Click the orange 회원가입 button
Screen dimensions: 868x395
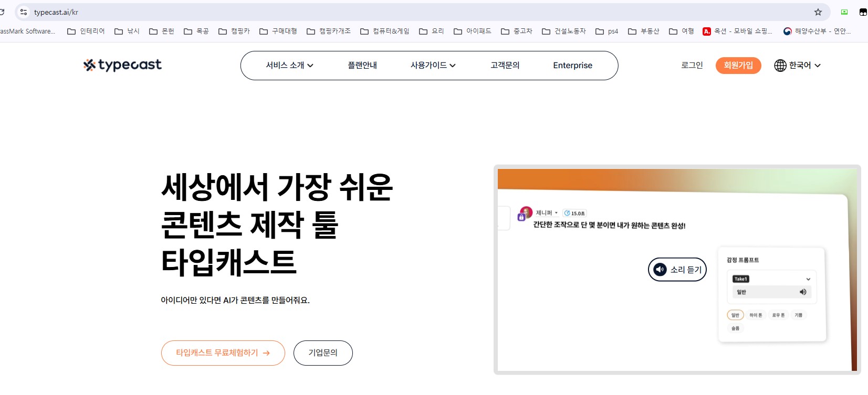click(738, 66)
